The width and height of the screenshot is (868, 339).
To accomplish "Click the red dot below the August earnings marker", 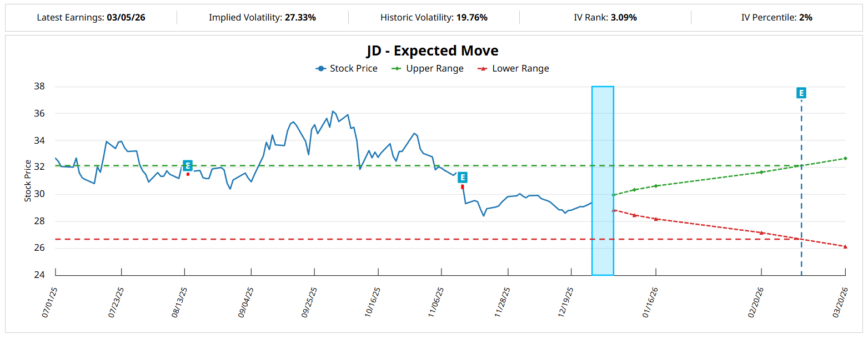I will [x=188, y=174].
